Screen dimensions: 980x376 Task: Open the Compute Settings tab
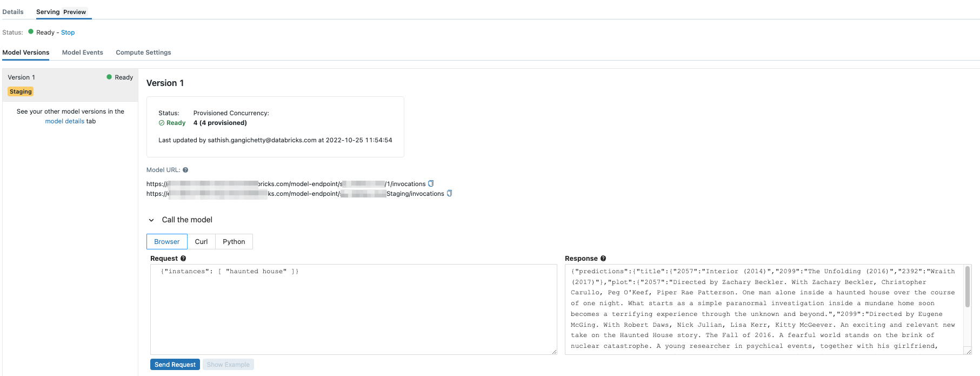pos(143,52)
